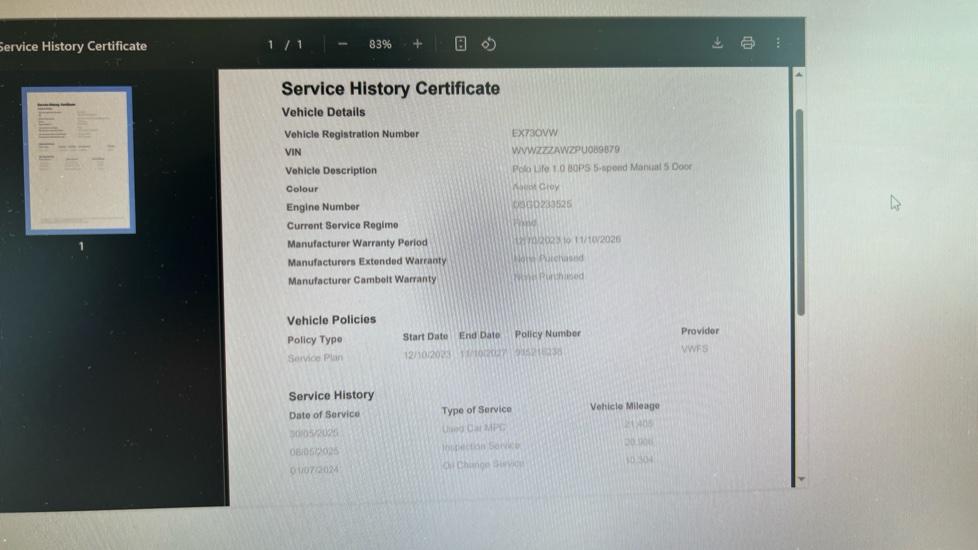
Task: Click the Used Car MPC service entry
Action: [x=474, y=428]
